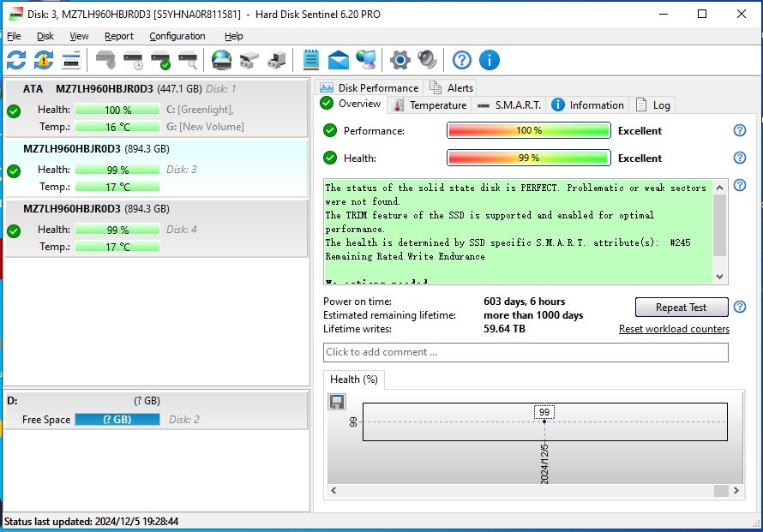763x532 pixels.
Task: Open the File menu
Action: (14, 36)
